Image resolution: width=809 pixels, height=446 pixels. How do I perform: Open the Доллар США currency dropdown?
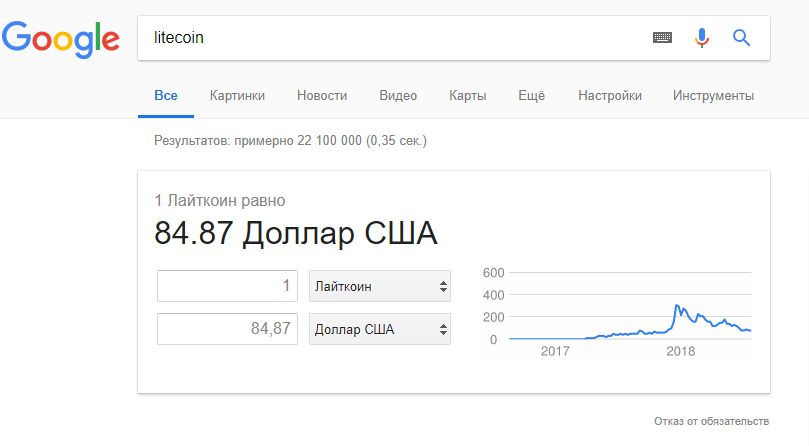click(x=380, y=329)
